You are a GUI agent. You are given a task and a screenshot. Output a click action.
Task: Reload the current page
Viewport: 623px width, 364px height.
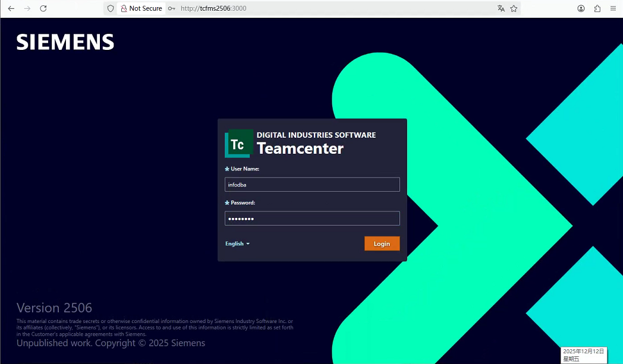pyautogui.click(x=43, y=8)
